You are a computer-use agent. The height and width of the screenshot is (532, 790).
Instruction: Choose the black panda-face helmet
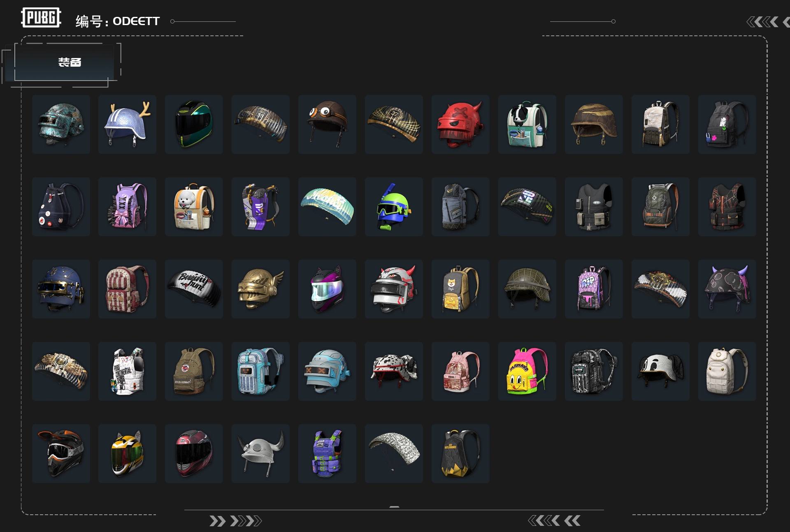point(660,371)
